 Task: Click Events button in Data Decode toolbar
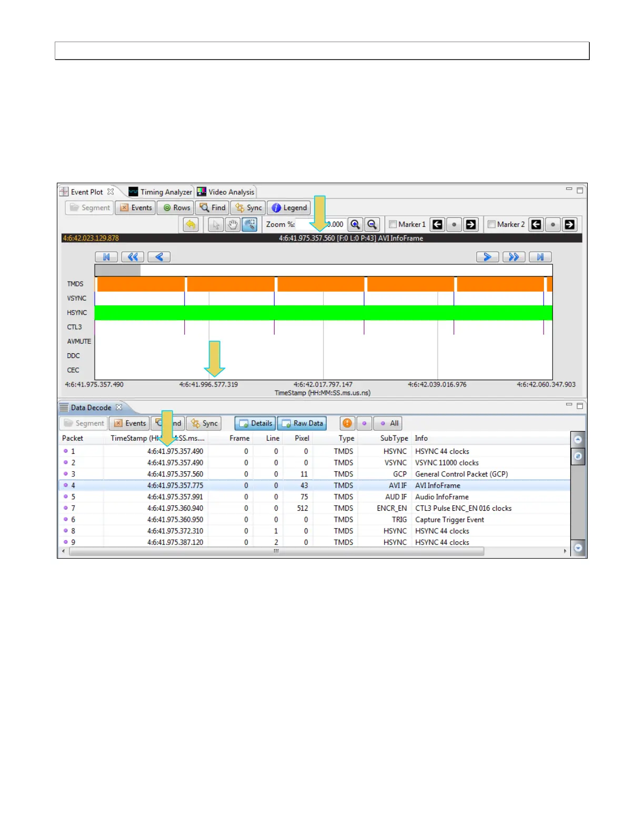(130, 423)
